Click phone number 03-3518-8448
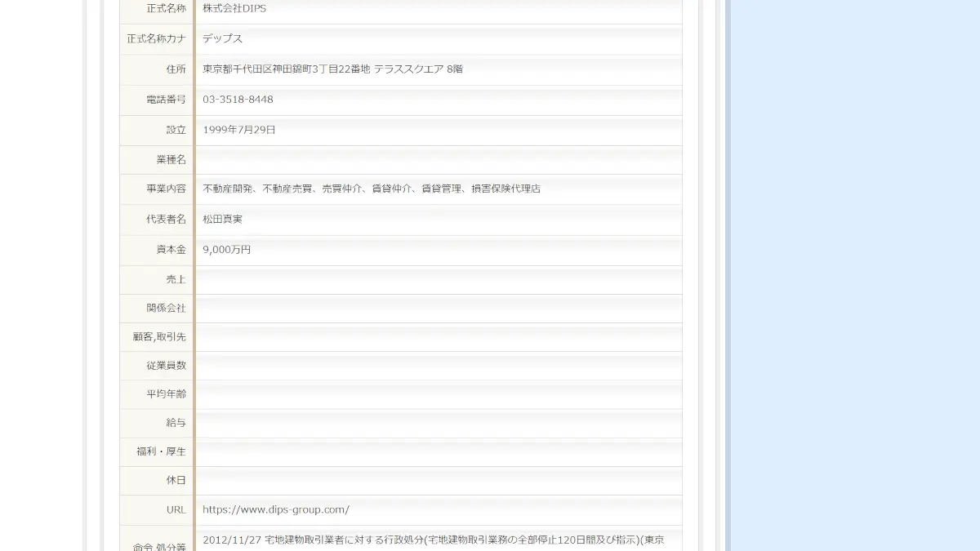This screenshot has height=551, width=980. [x=238, y=100]
